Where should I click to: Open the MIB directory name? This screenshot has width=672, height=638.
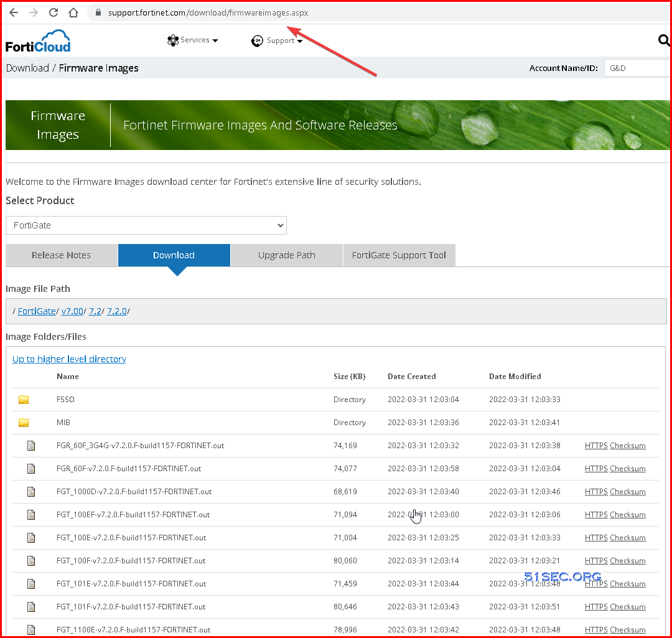63,423
